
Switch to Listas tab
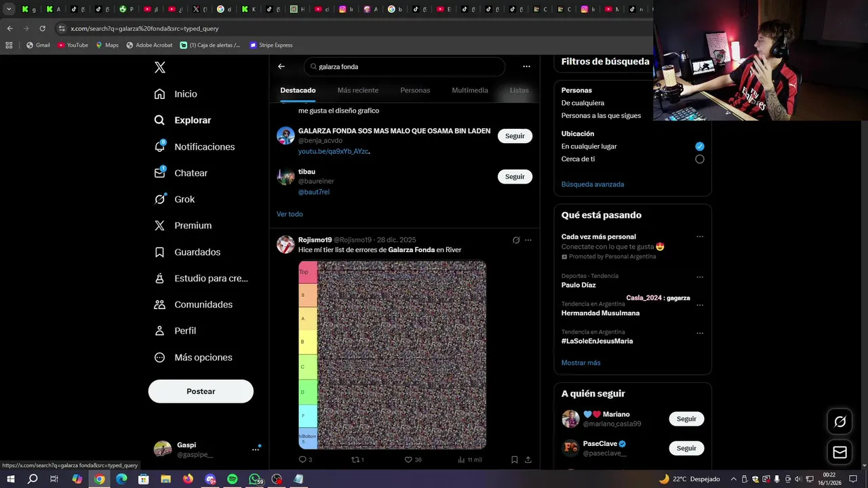(519, 90)
